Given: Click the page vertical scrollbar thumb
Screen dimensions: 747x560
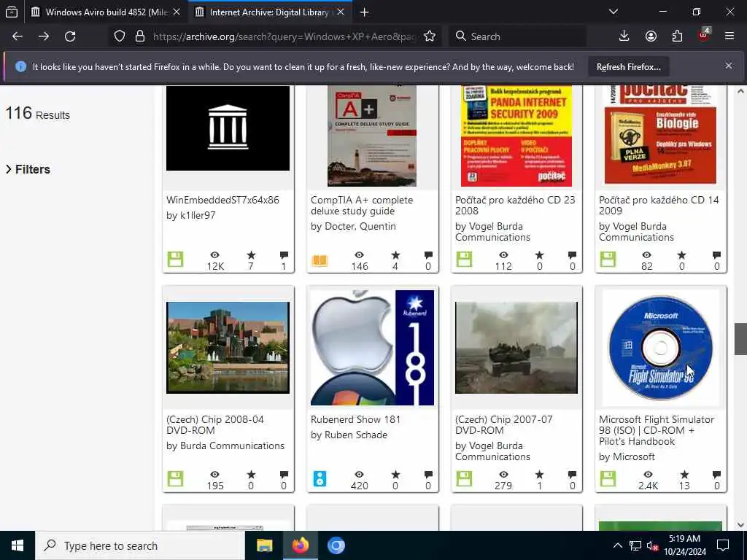Looking at the screenshot, I should [x=740, y=339].
